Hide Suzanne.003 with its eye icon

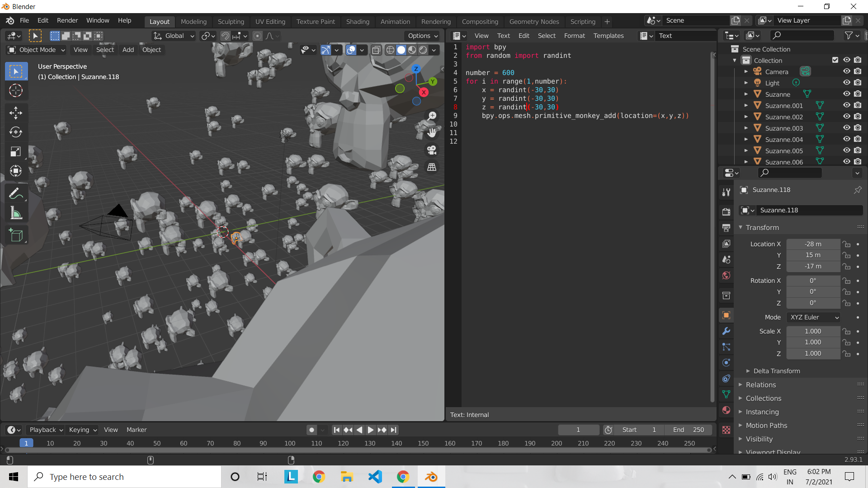pyautogui.click(x=847, y=128)
